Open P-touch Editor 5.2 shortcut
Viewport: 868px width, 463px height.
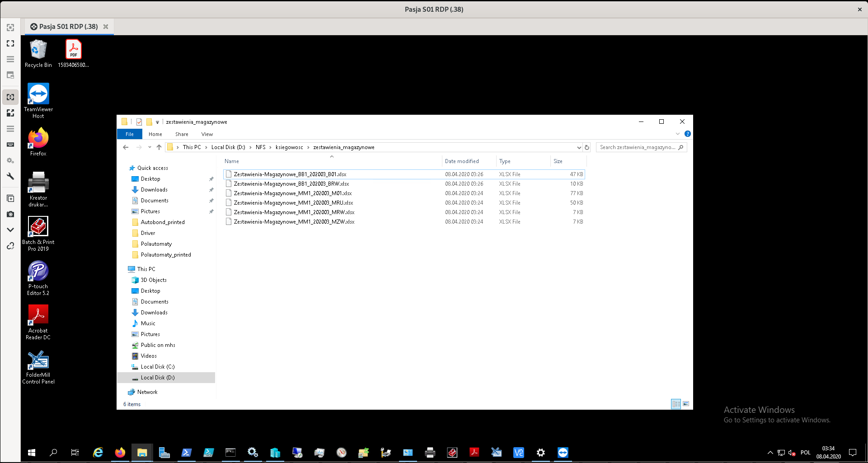point(38,278)
